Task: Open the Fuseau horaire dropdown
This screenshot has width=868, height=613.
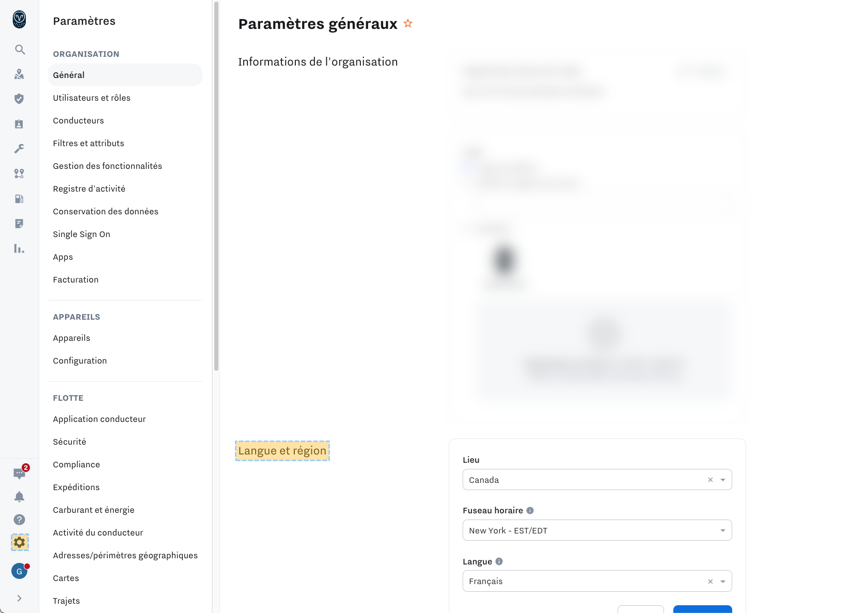Action: (x=597, y=530)
